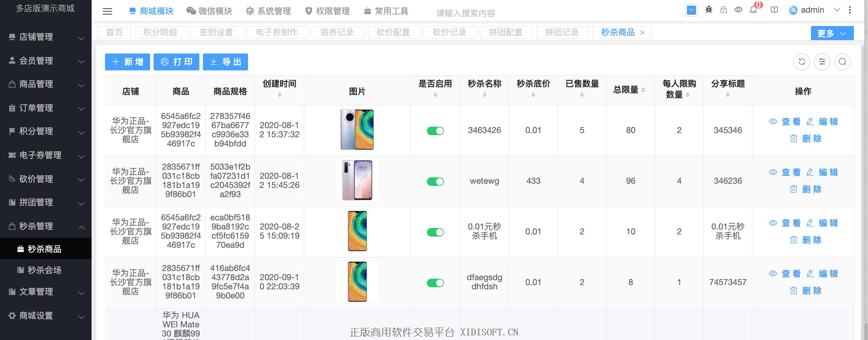Sort by 秒杀名称 column arrows
The height and width of the screenshot is (340, 868).
click(x=484, y=95)
